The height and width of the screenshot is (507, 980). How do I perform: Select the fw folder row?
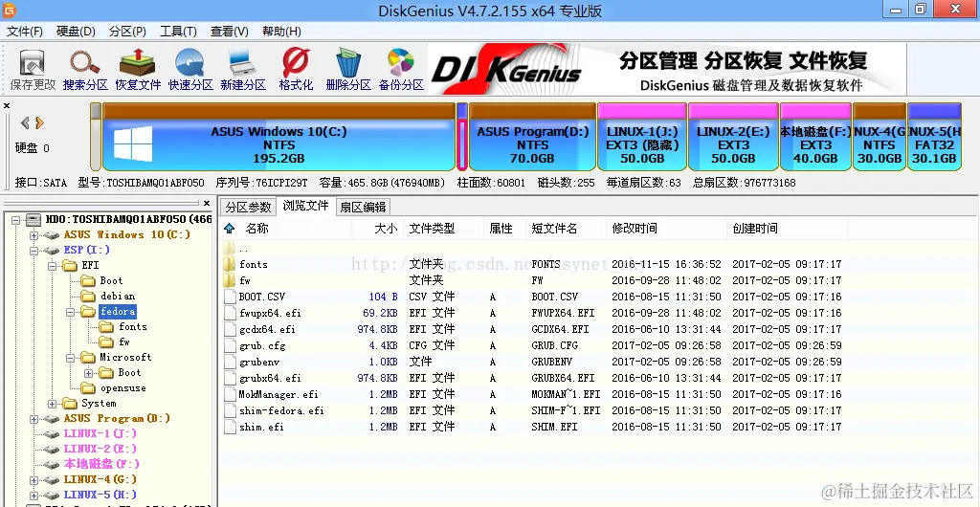tap(532, 280)
